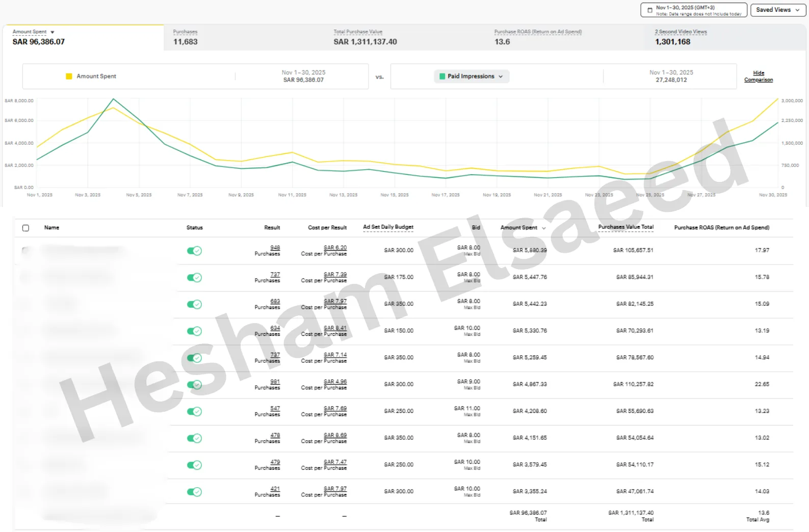Toggle status for the SAR 5,880.39 row
This screenshot has height=532, width=809.
click(x=194, y=251)
